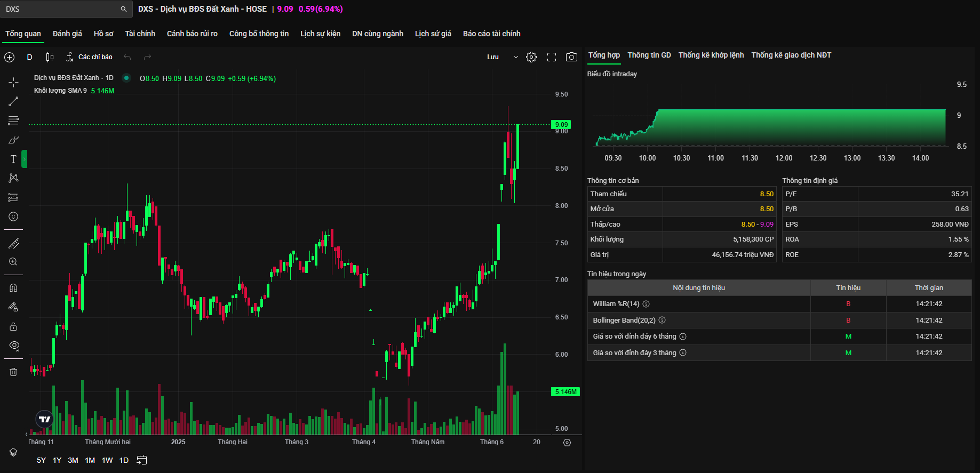Switch to Tổng quan tab
This screenshot has height=473, width=980.
click(x=23, y=34)
